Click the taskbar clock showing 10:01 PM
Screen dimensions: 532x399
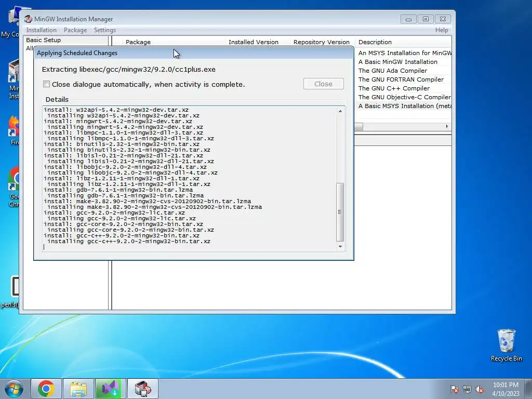coord(506,389)
